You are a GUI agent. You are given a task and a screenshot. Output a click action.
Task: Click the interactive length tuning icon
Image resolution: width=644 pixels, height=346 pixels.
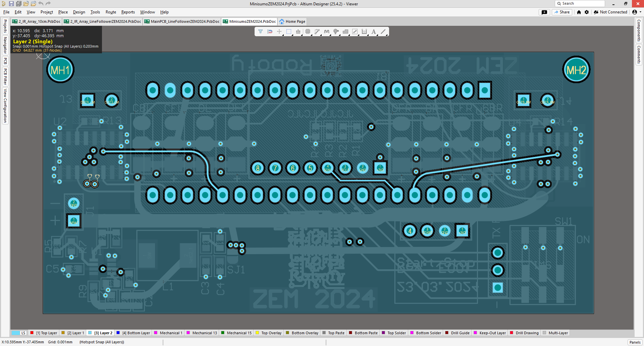point(327,32)
